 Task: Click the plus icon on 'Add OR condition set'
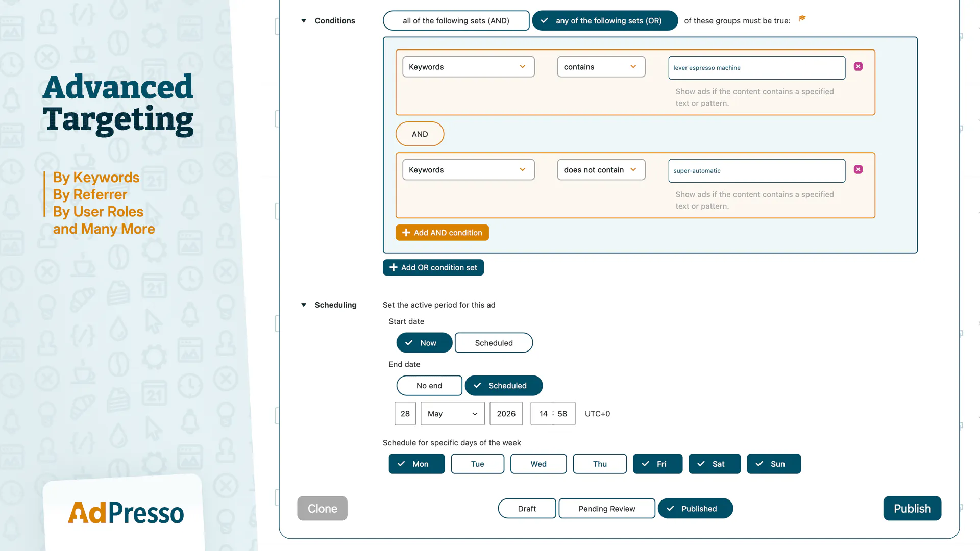(x=394, y=268)
